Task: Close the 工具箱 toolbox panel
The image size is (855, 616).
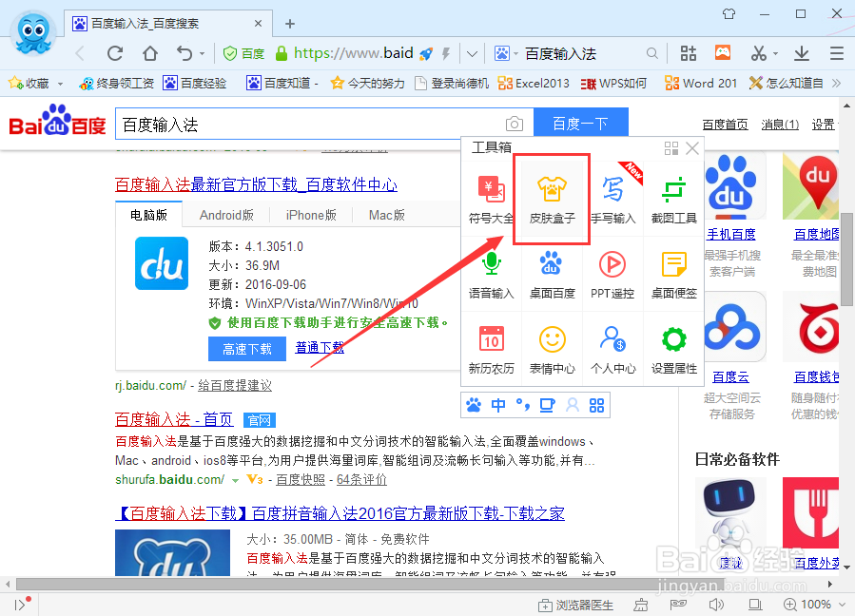Action: click(x=692, y=147)
